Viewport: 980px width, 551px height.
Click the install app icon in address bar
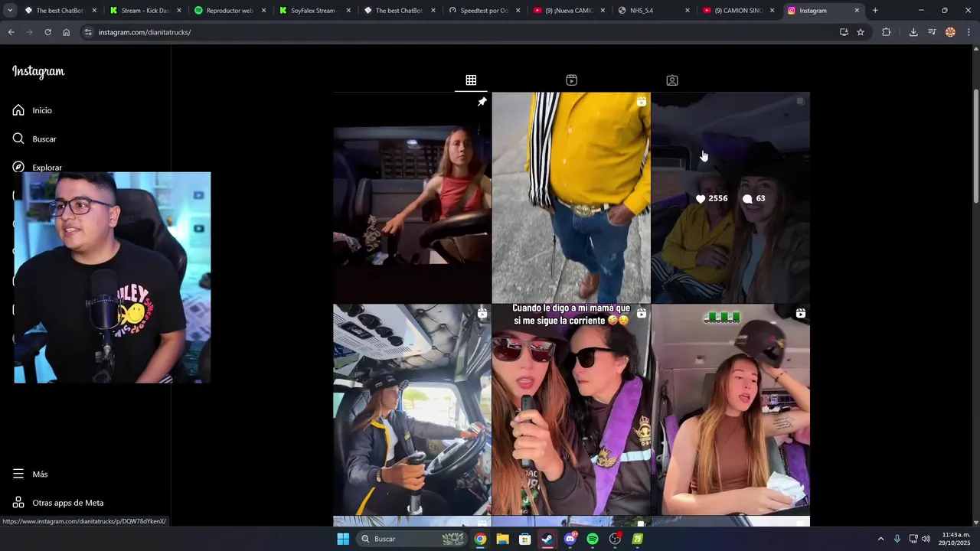click(x=844, y=32)
